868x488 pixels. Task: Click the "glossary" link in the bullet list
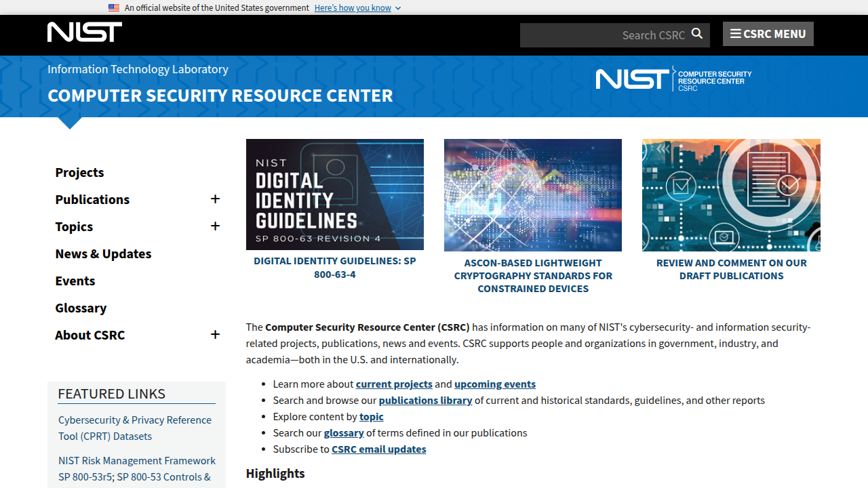[344, 432]
